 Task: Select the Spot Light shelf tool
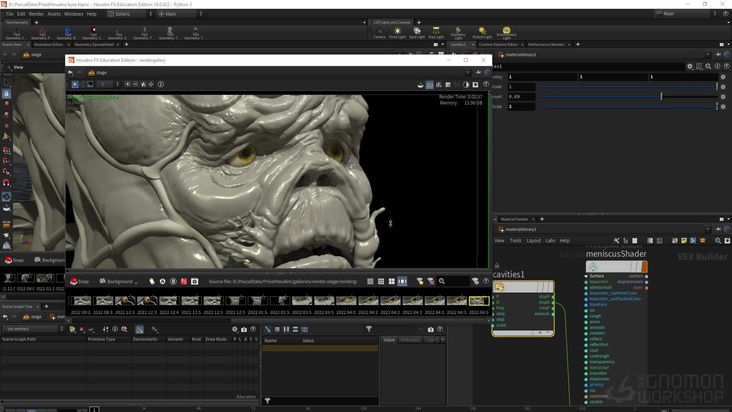click(x=417, y=33)
